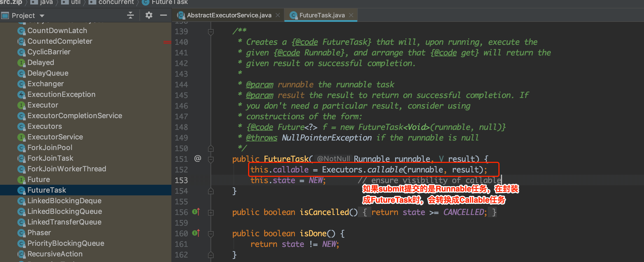Click implements-method gutter icon on line 160
644x262 pixels.
pos(196,233)
